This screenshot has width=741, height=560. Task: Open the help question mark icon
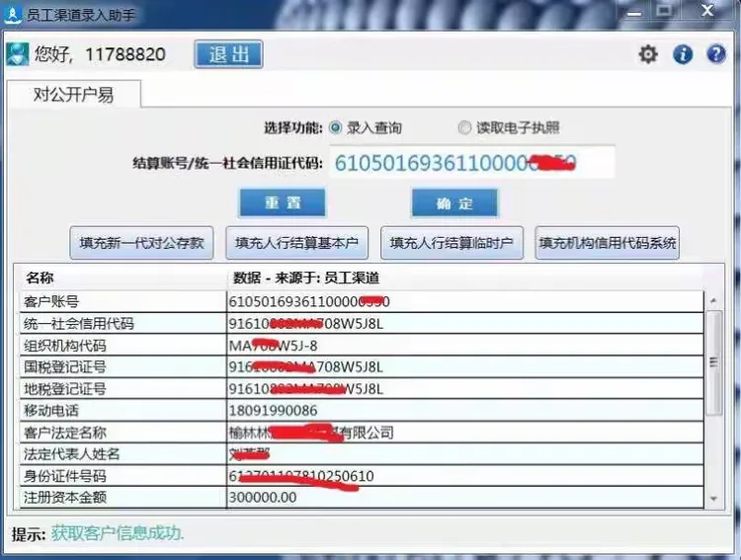[716, 54]
